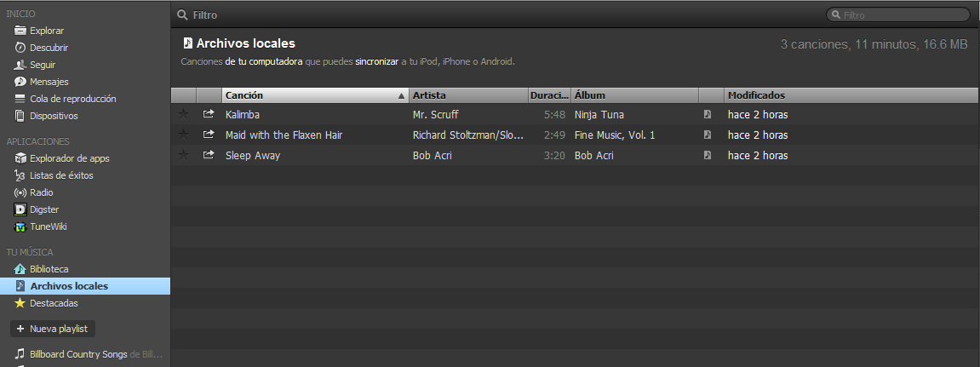The image size is (980, 367).
Task: Sort the list by Álbum header
Action: [634, 95]
